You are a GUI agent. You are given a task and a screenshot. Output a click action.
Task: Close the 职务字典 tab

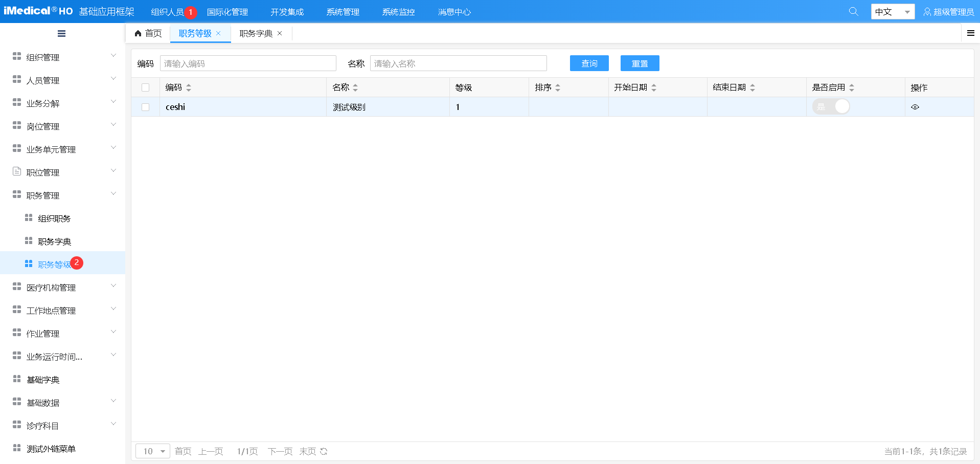pyautogui.click(x=280, y=33)
